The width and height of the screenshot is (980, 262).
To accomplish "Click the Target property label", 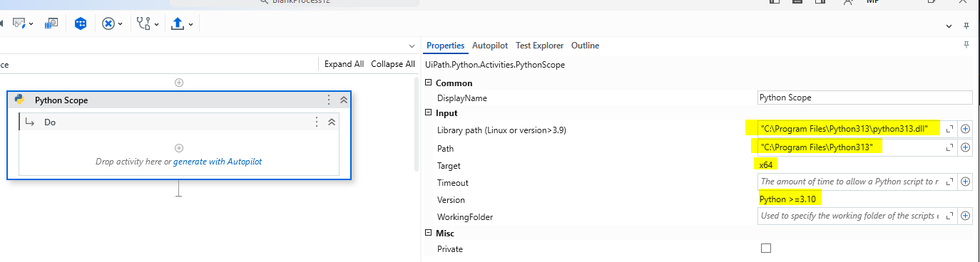I will [x=449, y=166].
